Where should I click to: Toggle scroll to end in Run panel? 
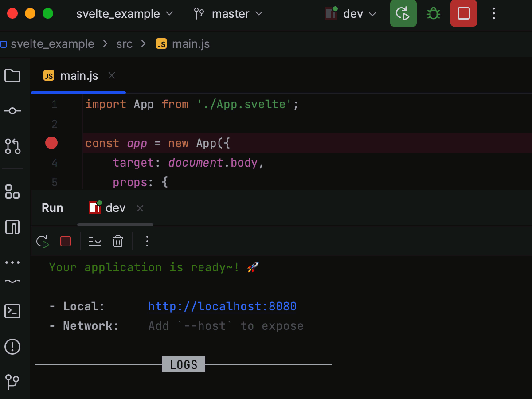tap(95, 241)
